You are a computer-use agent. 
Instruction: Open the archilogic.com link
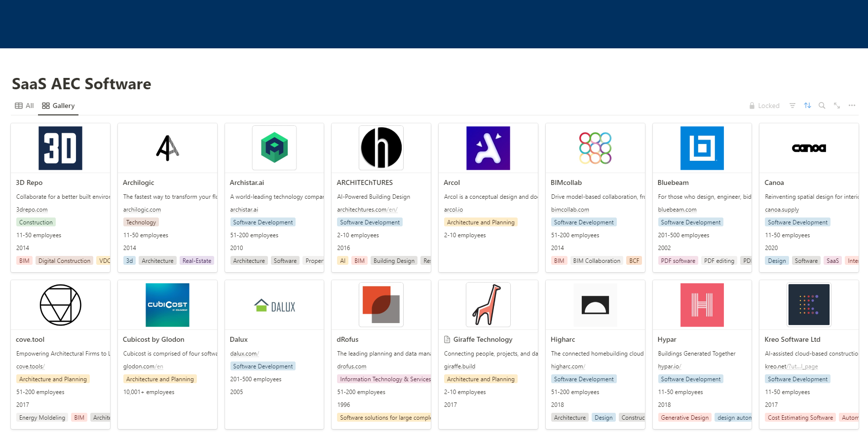click(142, 210)
